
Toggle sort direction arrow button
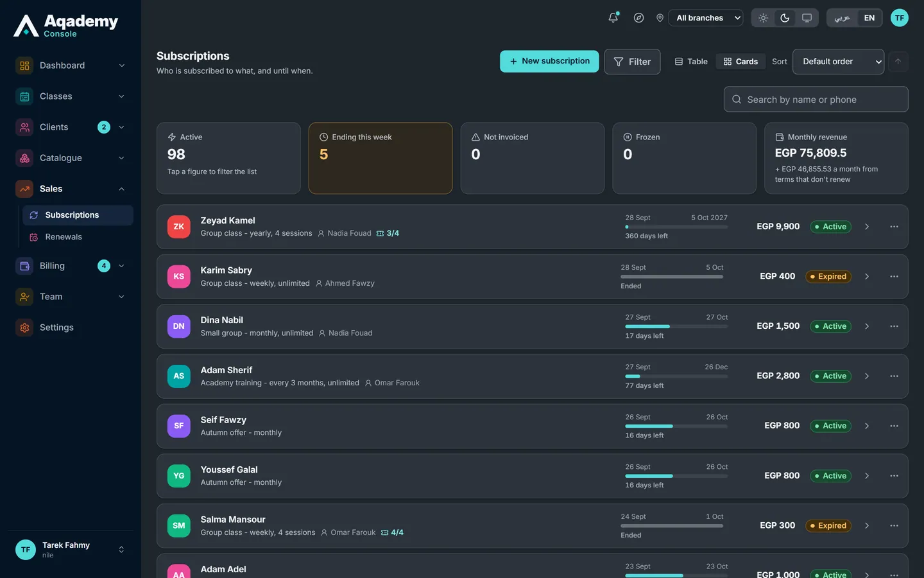click(x=898, y=62)
